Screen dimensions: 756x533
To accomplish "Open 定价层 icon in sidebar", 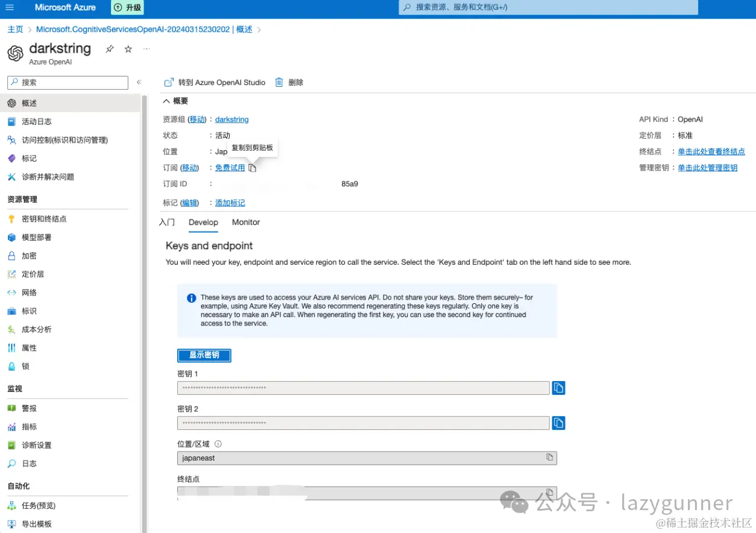I will (11, 274).
